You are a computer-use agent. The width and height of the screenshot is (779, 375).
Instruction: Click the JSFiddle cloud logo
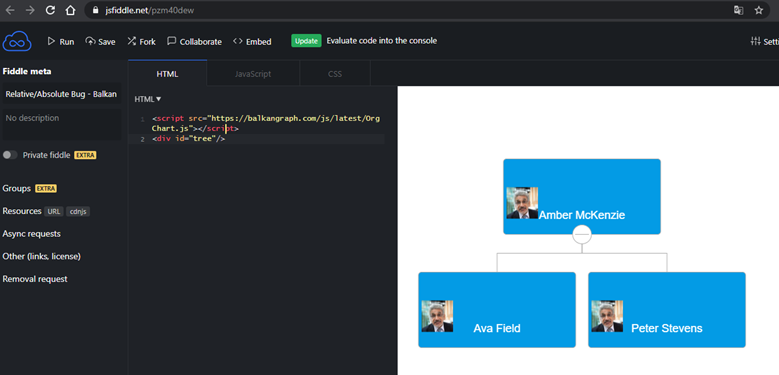[17, 41]
